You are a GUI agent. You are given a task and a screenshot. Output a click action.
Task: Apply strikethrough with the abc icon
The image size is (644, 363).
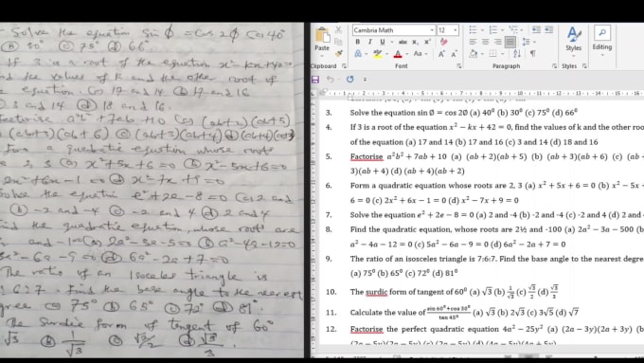point(402,42)
